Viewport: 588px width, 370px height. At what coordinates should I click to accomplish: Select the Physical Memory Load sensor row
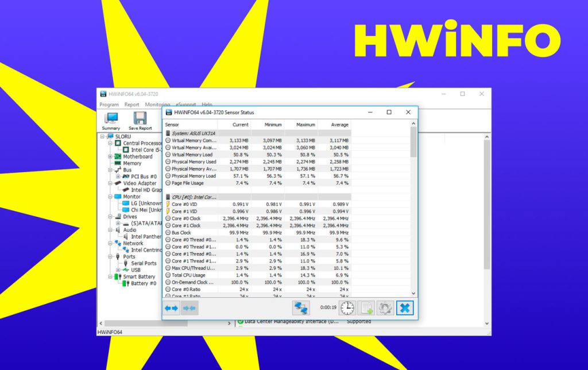[257, 176]
